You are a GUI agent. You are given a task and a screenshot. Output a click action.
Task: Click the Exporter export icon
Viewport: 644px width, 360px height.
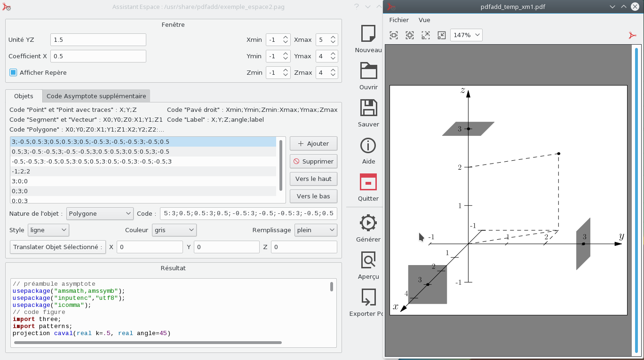coord(368,297)
